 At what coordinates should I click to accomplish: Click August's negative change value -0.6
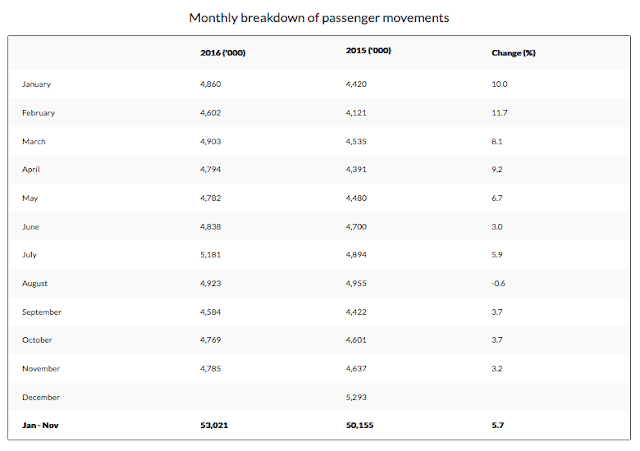click(x=498, y=283)
